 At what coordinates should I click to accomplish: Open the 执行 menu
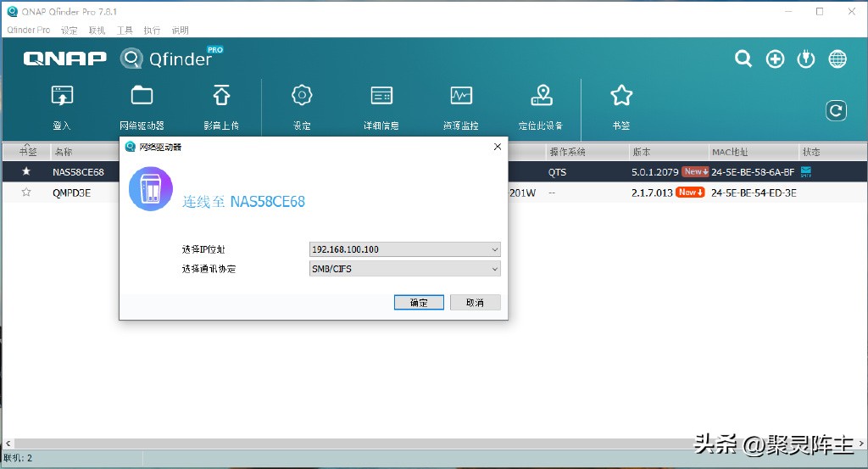[153, 30]
